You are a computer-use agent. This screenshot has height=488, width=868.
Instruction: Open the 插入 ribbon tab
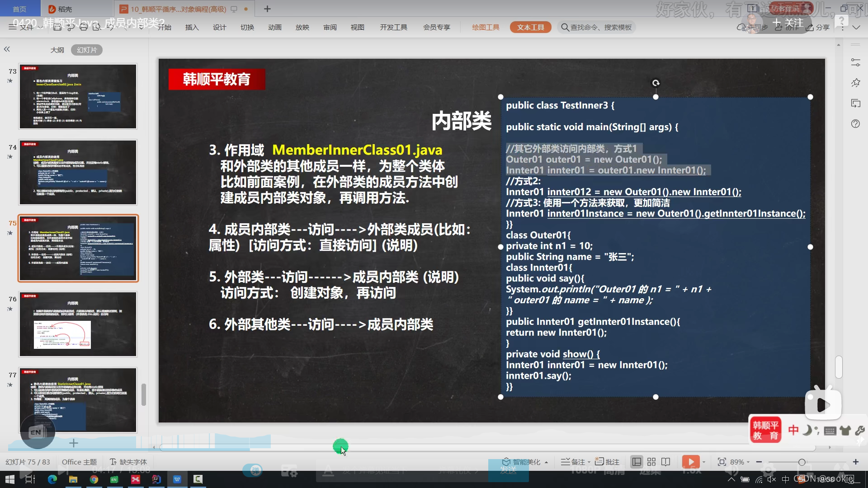[192, 28]
